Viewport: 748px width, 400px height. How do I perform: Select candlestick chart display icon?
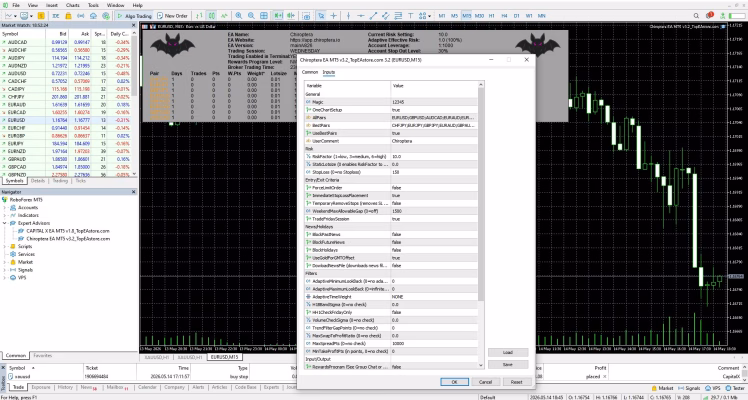coord(211,16)
